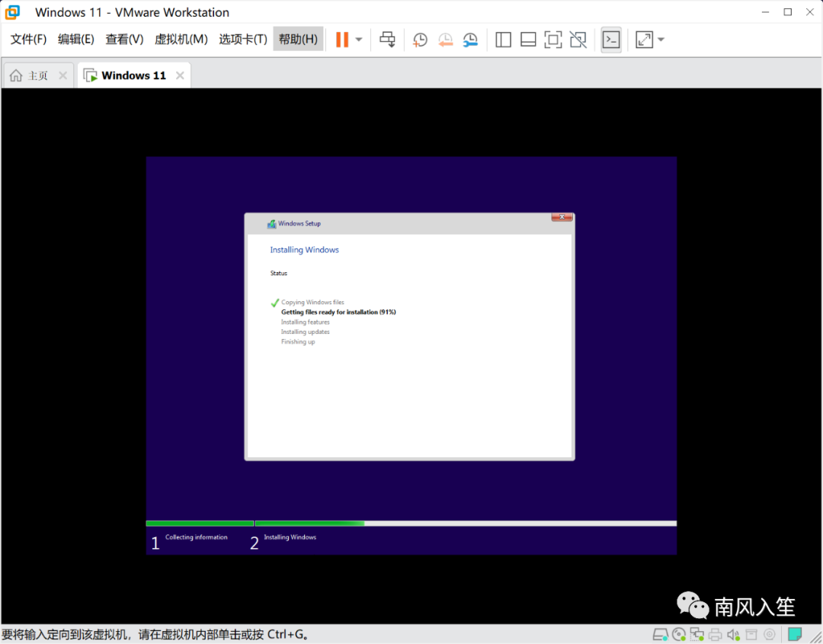Click the Windows Setup title icon
This screenshot has height=644, width=823.
click(x=271, y=224)
